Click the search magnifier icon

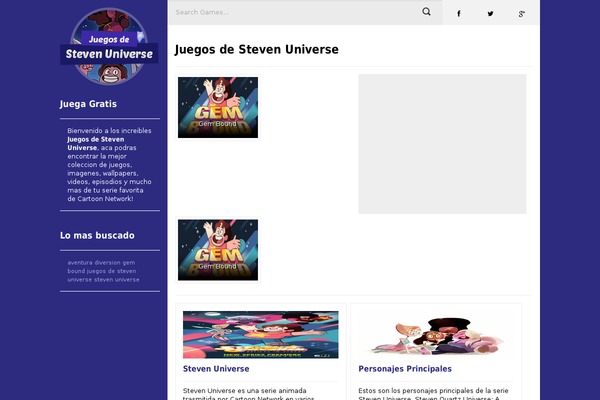pyautogui.click(x=426, y=12)
